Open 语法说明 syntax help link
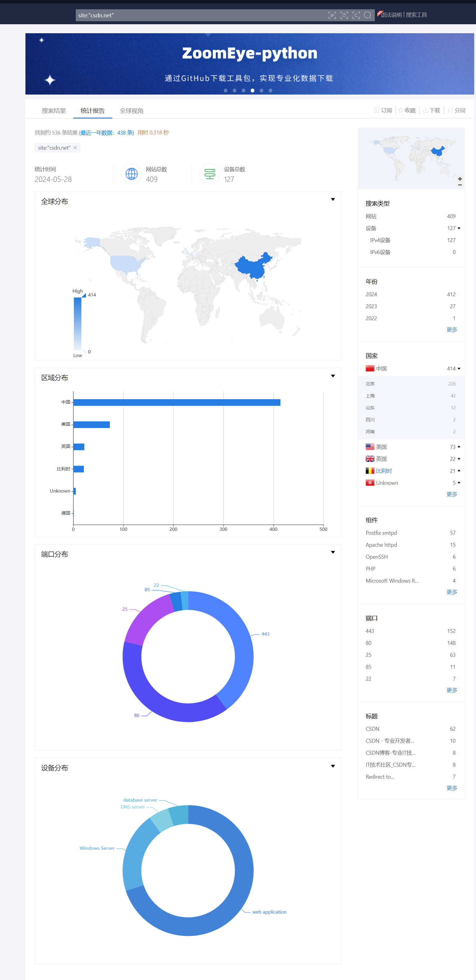Viewport: 476px width, 980px height. click(391, 15)
